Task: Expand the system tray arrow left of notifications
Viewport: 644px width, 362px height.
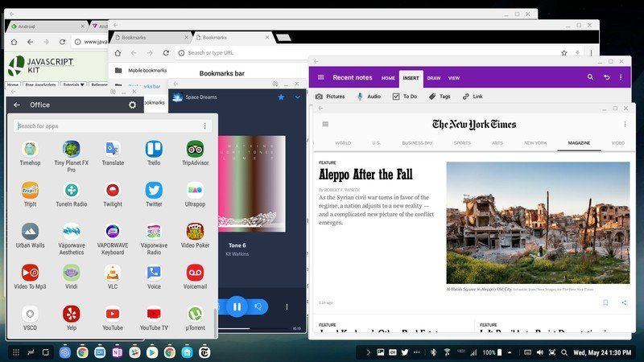Action: click(368, 352)
